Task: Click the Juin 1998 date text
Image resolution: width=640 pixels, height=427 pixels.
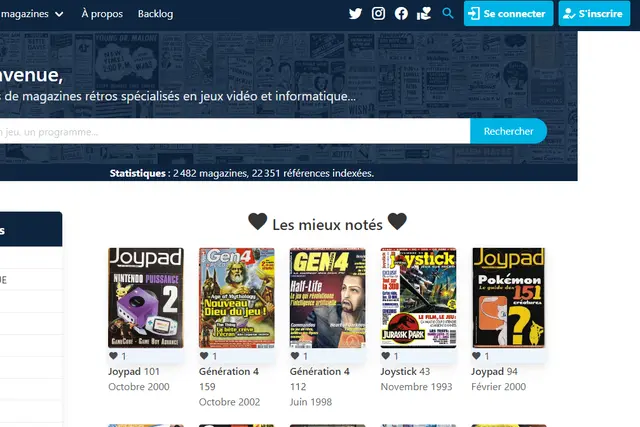Action: tap(311, 402)
